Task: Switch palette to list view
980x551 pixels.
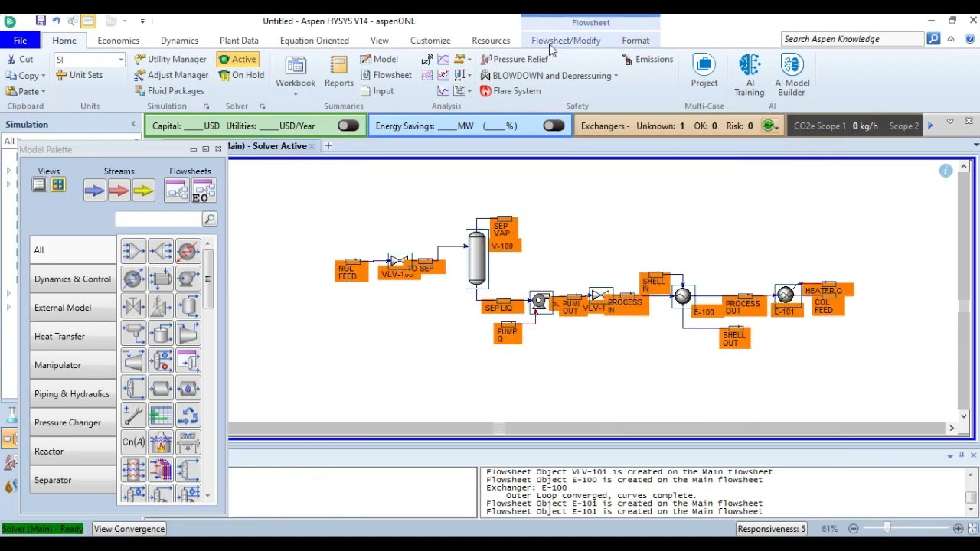Action: click(x=39, y=184)
